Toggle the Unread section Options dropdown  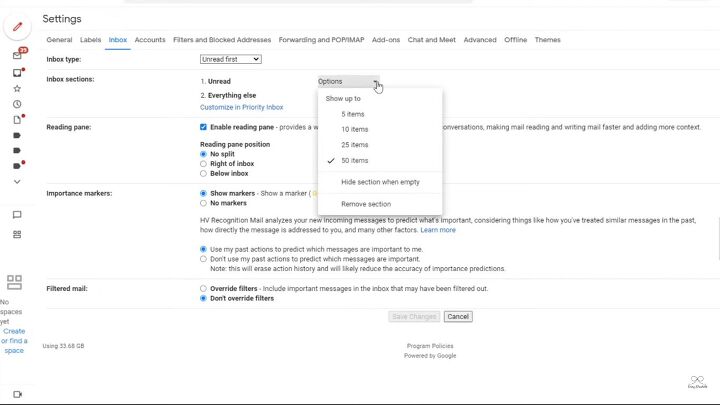(349, 81)
